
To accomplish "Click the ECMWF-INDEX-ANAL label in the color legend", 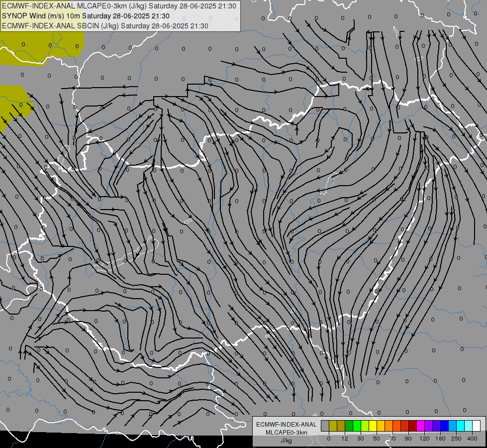I will [x=287, y=425].
